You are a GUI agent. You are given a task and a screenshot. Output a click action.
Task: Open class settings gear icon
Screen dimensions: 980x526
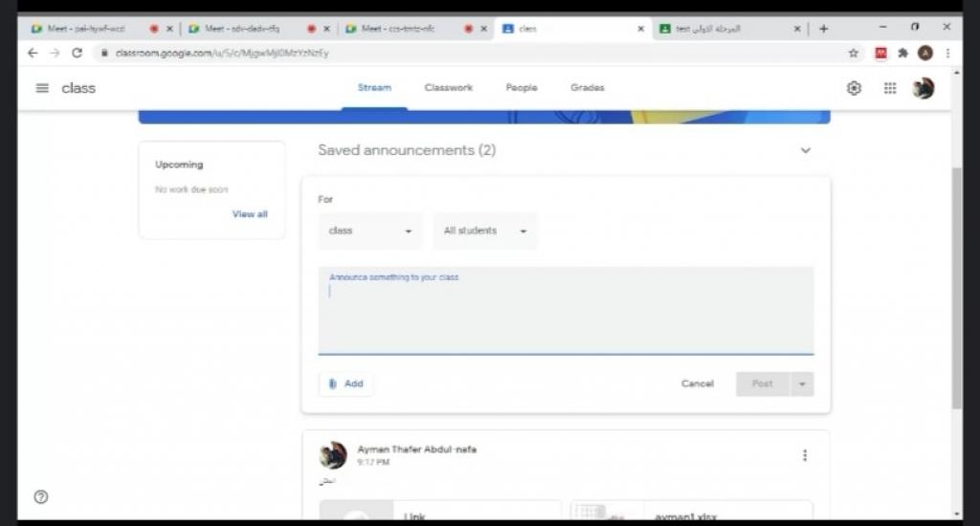pos(854,88)
